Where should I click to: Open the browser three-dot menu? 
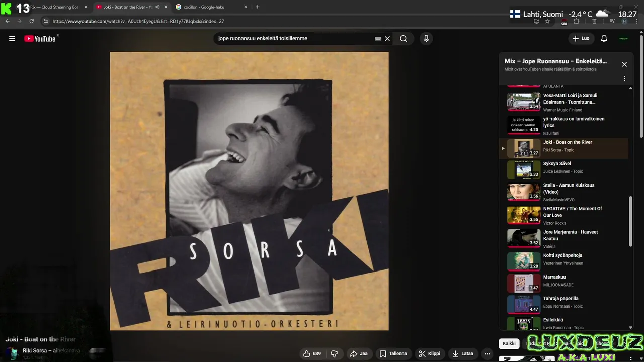[x=637, y=21]
